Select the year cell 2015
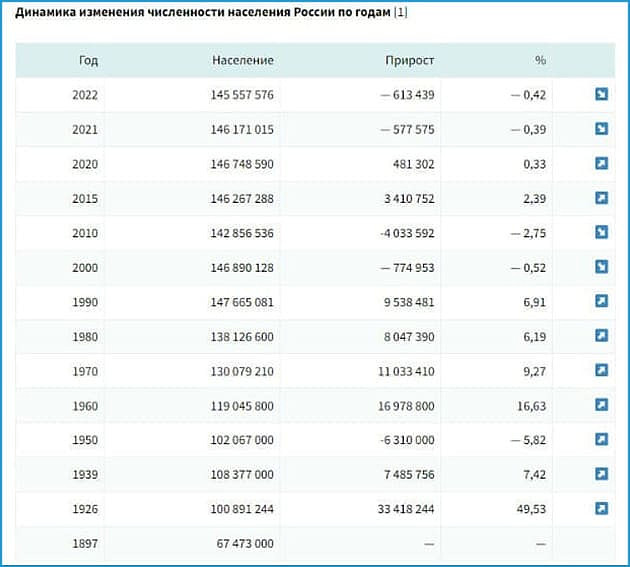630x567 pixels. tap(85, 199)
